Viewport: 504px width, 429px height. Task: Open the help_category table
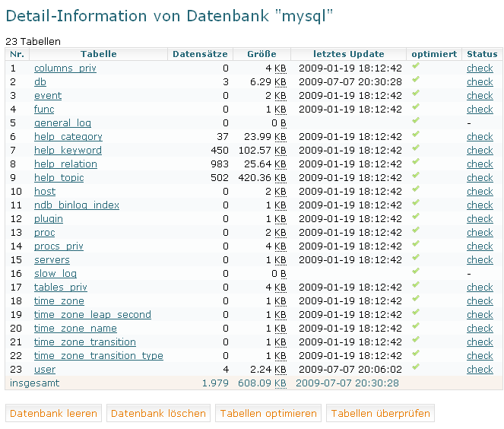pos(68,137)
